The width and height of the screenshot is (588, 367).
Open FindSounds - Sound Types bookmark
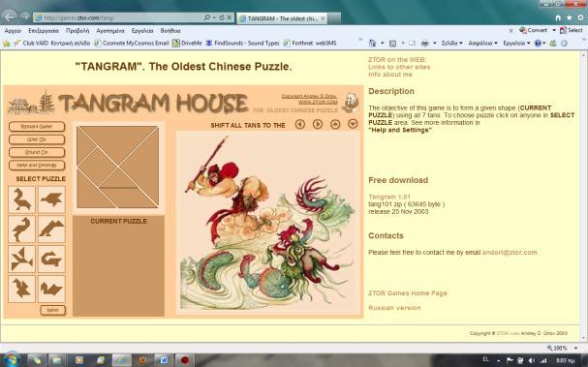243,44
